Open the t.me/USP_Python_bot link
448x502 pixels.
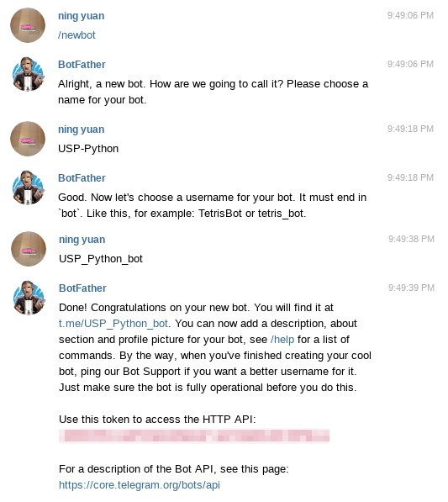click(113, 324)
